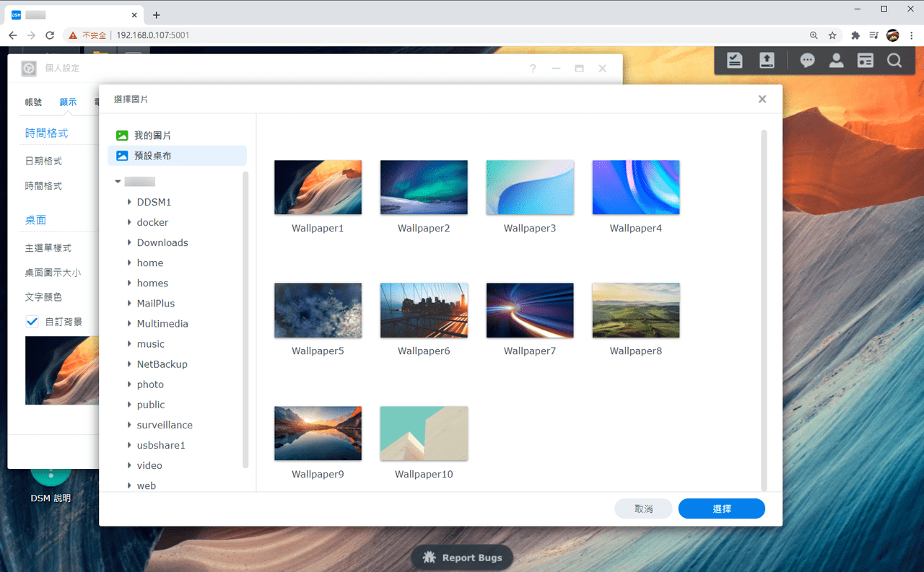Viewport: 924px width, 572px height.
Task: Open the DSM search magnifier icon
Action: tap(894, 61)
